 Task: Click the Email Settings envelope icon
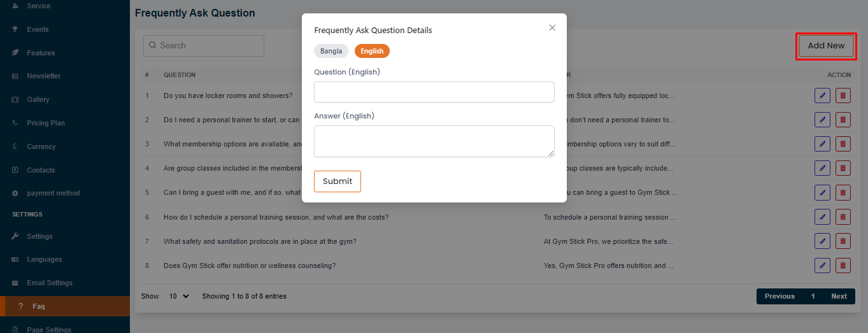click(x=15, y=283)
